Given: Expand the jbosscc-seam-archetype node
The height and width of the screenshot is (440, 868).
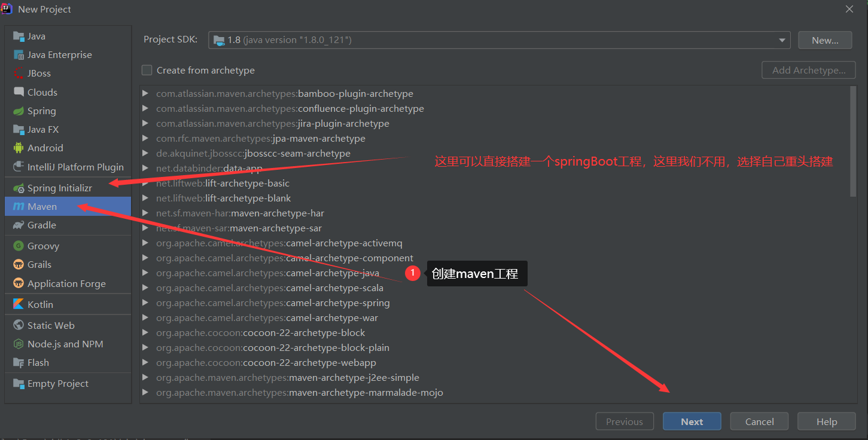Looking at the screenshot, I should pos(145,154).
